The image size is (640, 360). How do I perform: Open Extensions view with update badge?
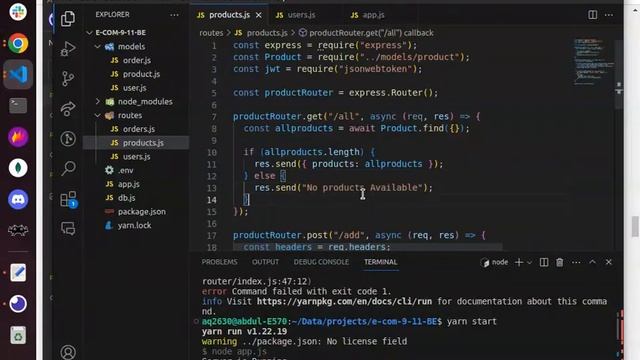(x=68, y=199)
